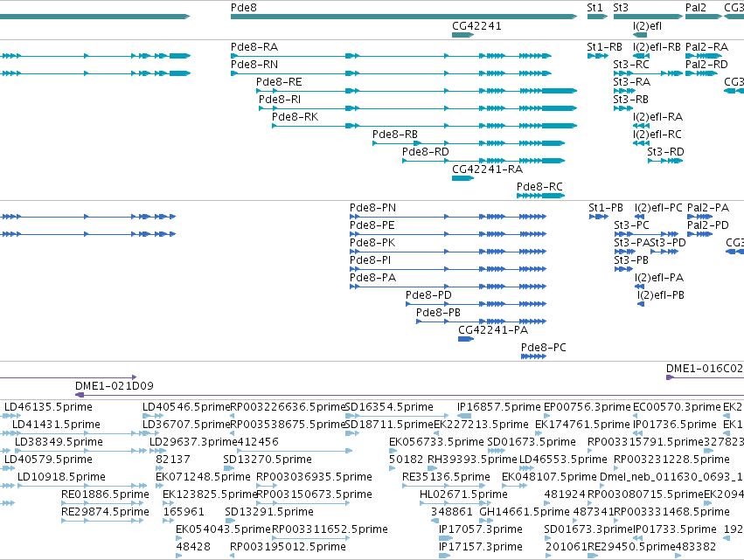The height and width of the screenshot is (560, 744).
Task: Open transcript Pde8-RC
Action: 541,196
